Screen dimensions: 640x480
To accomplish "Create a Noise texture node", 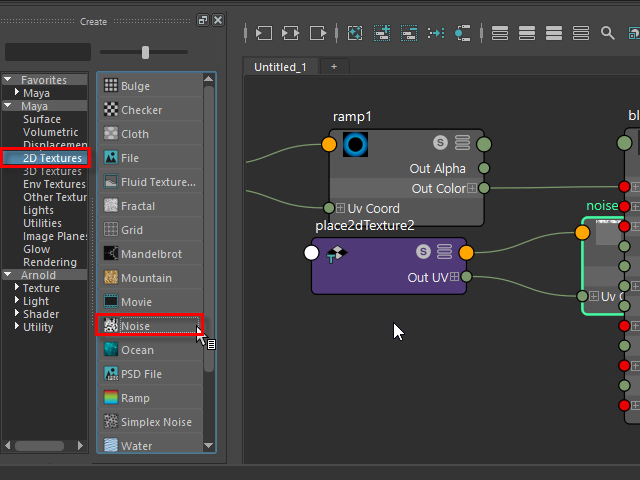I will (x=135, y=326).
